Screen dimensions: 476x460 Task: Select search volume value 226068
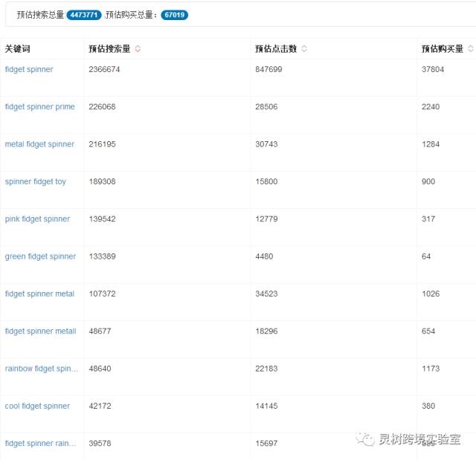[x=103, y=107]
